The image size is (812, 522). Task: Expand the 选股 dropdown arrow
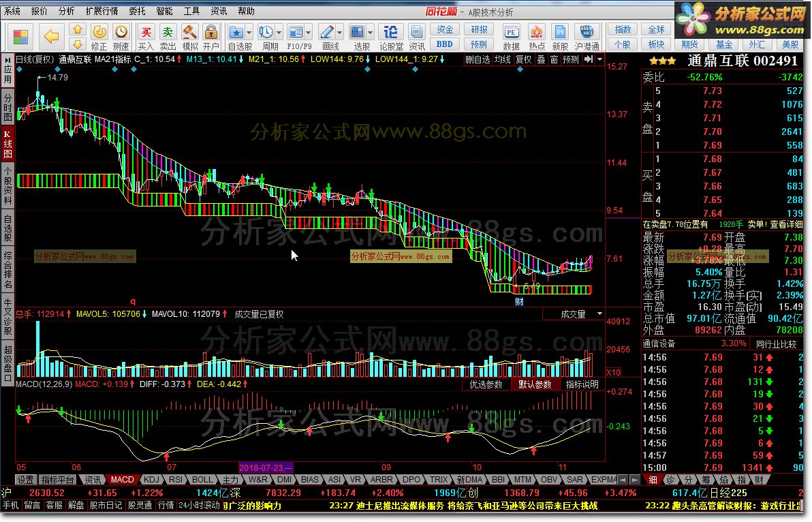coord(371,33)
